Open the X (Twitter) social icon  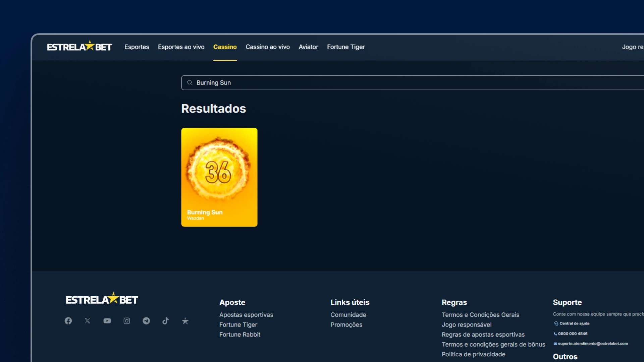tap(88, 321)
